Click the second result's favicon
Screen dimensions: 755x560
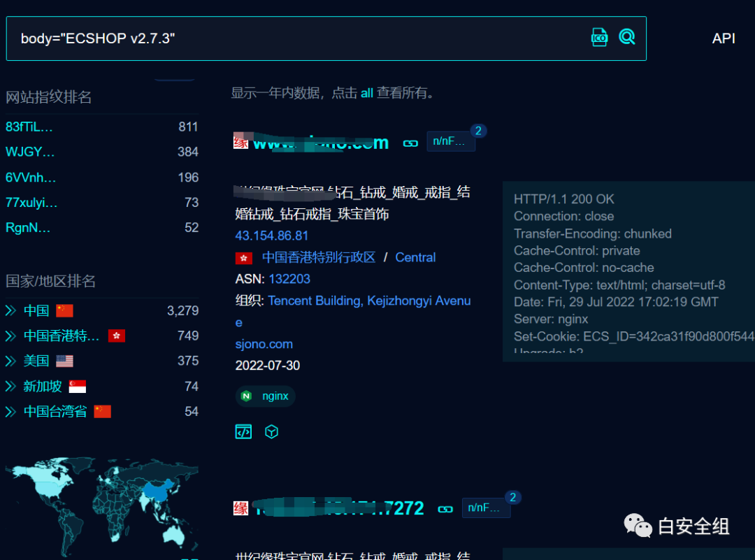(240, 508)
